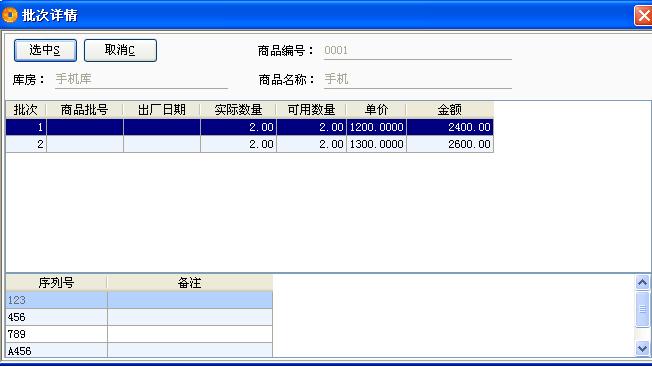Click the 备注 cell for serial 789
This screenshot has height=370, width=652.
point(190,334)
